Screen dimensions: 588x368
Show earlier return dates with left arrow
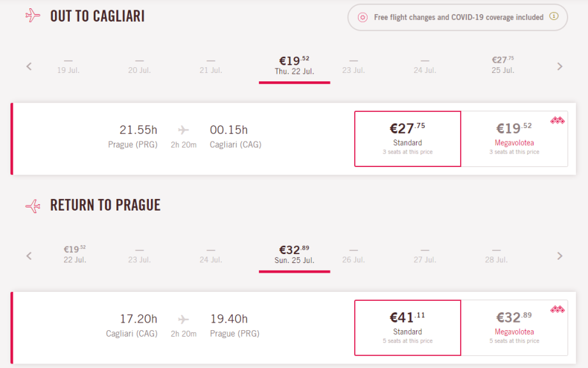pos(29,255)
